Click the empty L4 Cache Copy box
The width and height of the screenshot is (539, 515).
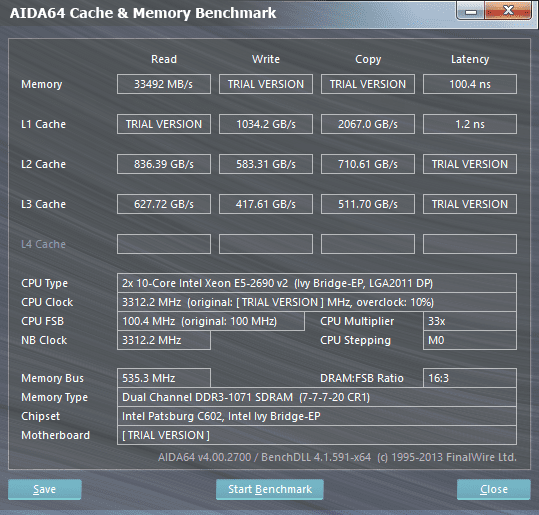click(x=368, y=244)
